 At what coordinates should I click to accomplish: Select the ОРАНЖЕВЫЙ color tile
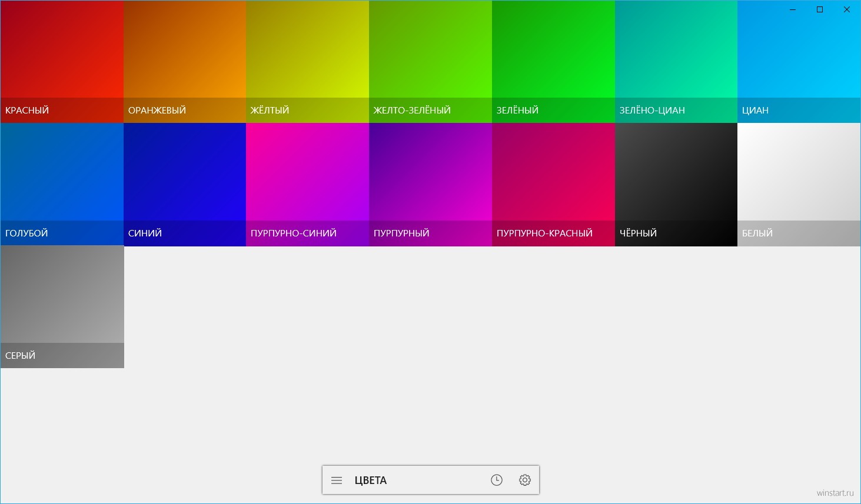185,62
